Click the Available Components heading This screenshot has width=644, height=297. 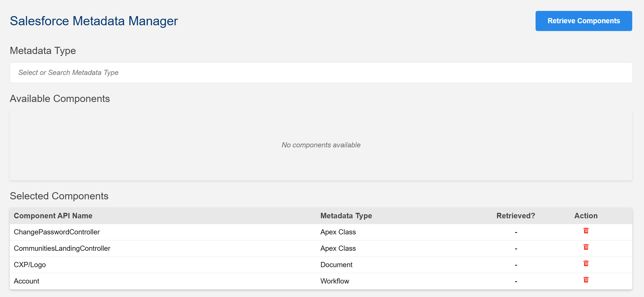(60, 99)
